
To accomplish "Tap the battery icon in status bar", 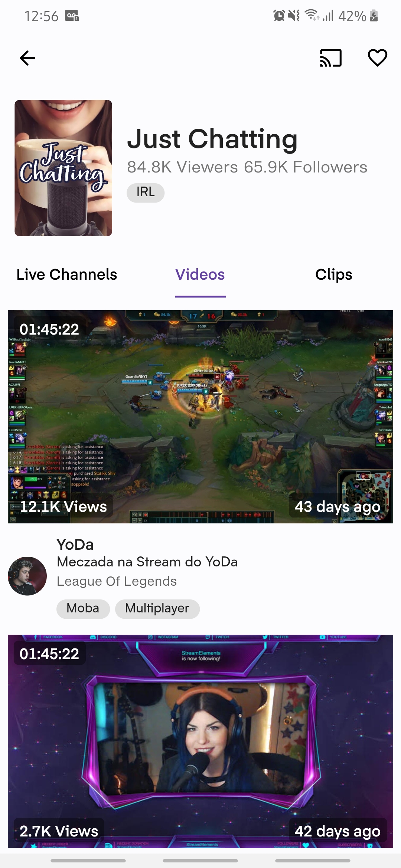I will (374, 16).
